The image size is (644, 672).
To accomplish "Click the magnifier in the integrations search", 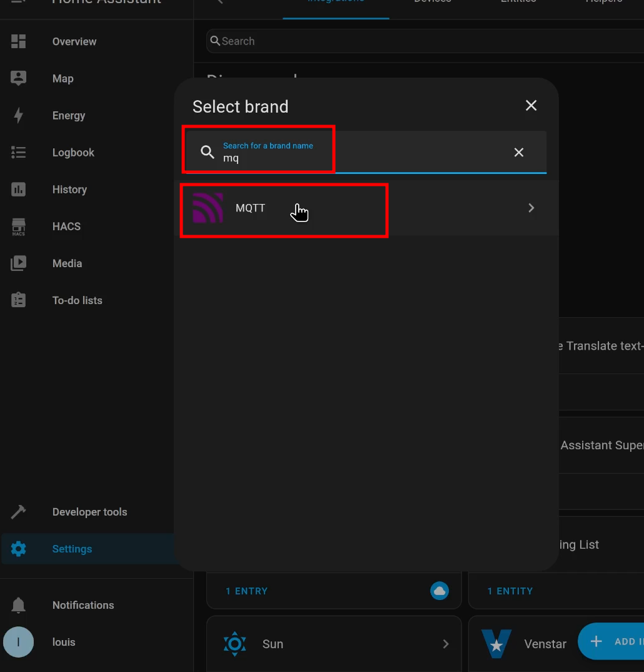I will (x=215, y=41).
